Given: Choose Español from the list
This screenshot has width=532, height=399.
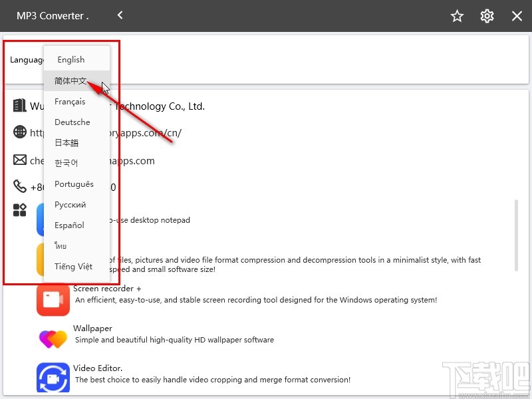Looking at the screenshot, I should pos(76,225).
